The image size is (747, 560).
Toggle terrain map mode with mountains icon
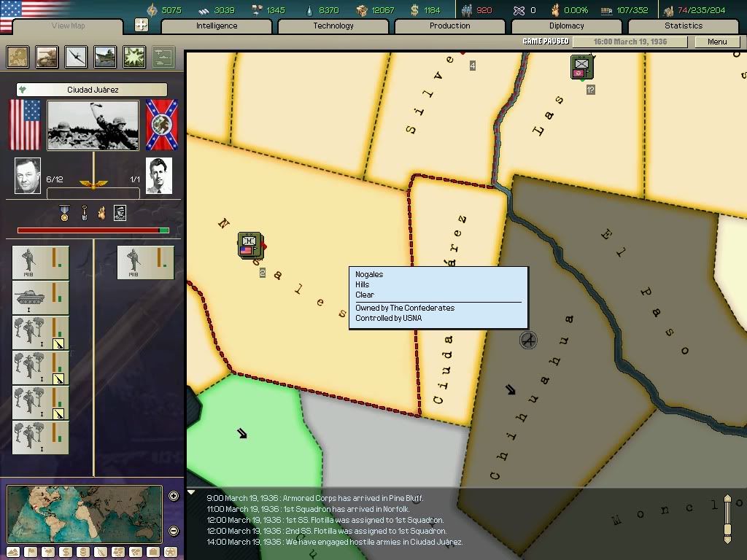pyautogui.click(x=13, y=552)
